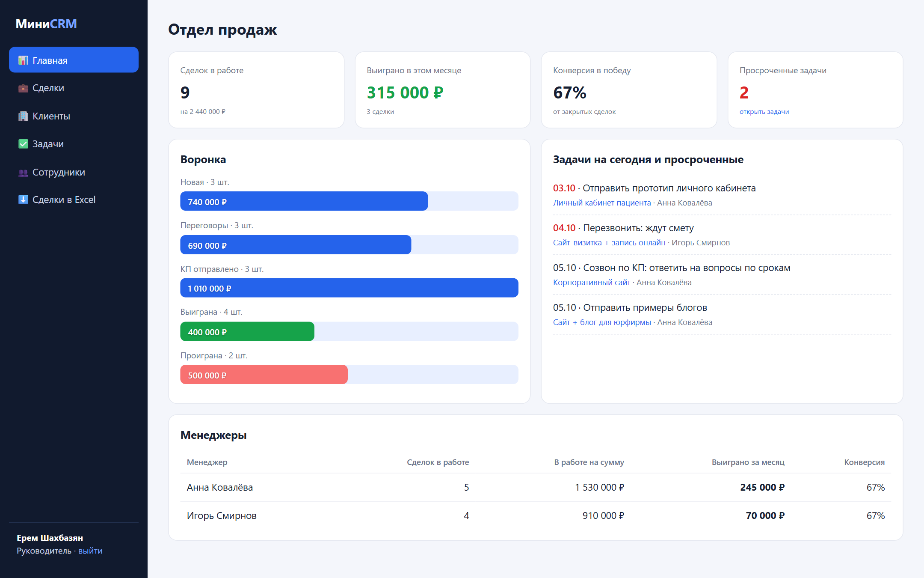924x578 pixels.
Task: Open the Клиенты menu item
Action: click(74, 116)
